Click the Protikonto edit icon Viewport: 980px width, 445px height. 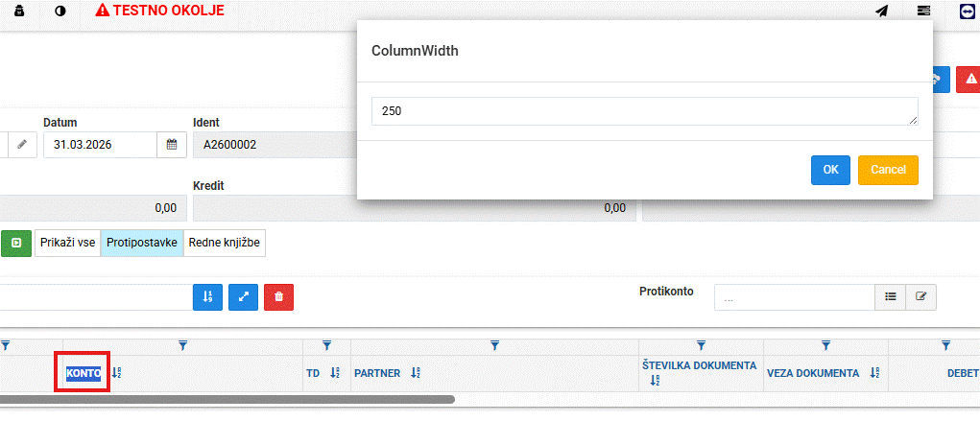point(920,297)
